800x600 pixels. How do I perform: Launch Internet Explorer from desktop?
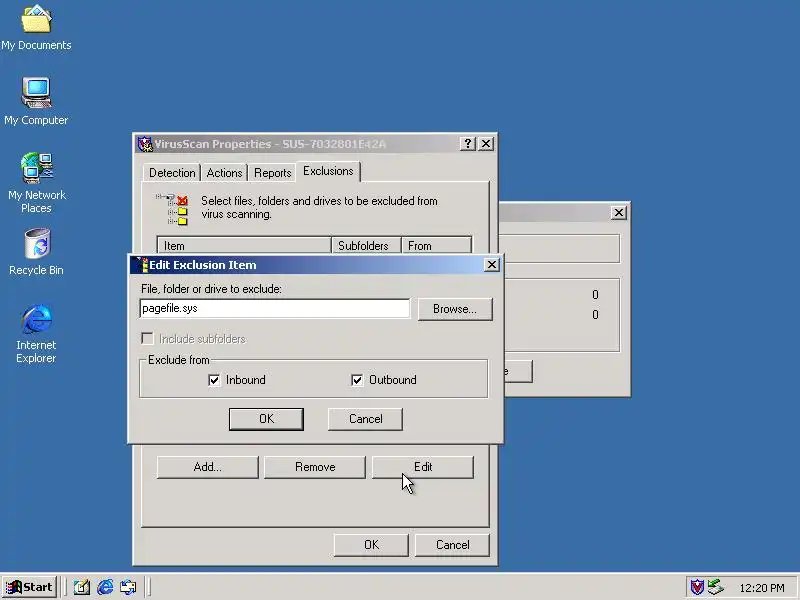click(36, 333)
